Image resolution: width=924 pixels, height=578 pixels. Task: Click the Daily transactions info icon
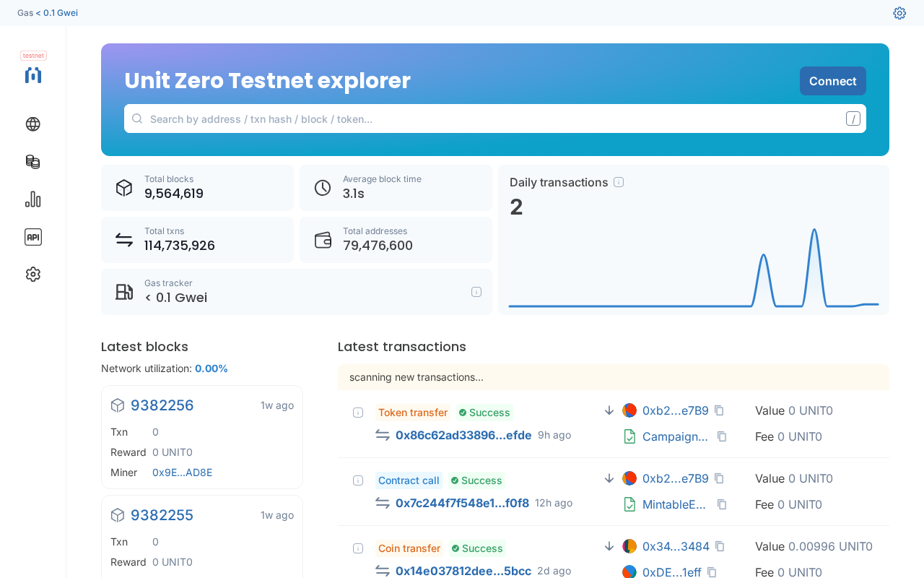coord(619,182)
